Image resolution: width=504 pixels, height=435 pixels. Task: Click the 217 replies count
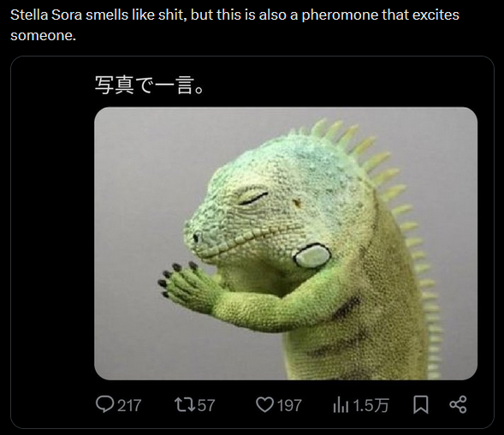pos(129,405)
